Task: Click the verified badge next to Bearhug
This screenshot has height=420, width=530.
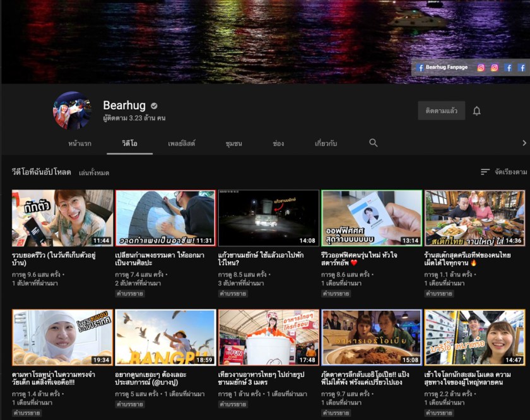Action: 154,105
